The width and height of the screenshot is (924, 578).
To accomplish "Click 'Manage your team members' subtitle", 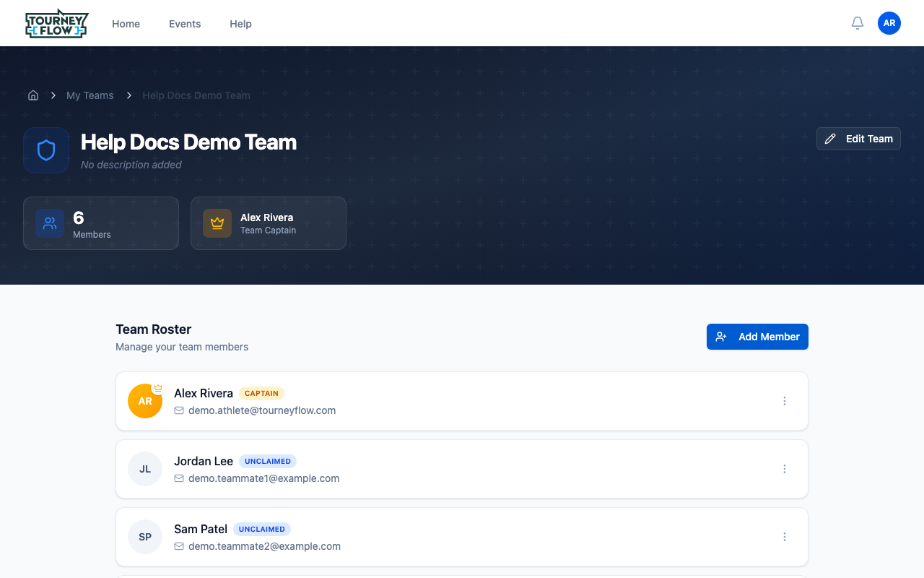I will pos(182,347).
